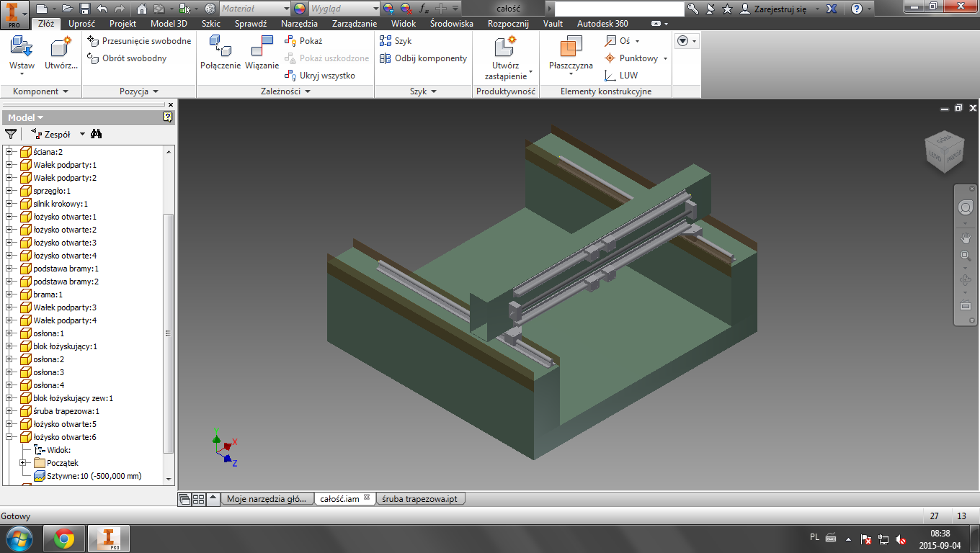Select sprzęgło:1 in the model tree
Screen dimensions: 980x553
(52, 191)
